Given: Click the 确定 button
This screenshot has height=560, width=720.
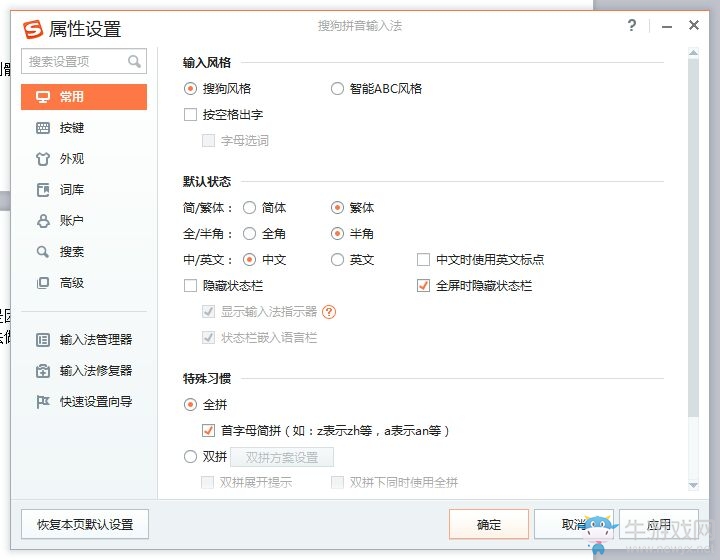Looking at the screenshot, I should 489,524.
